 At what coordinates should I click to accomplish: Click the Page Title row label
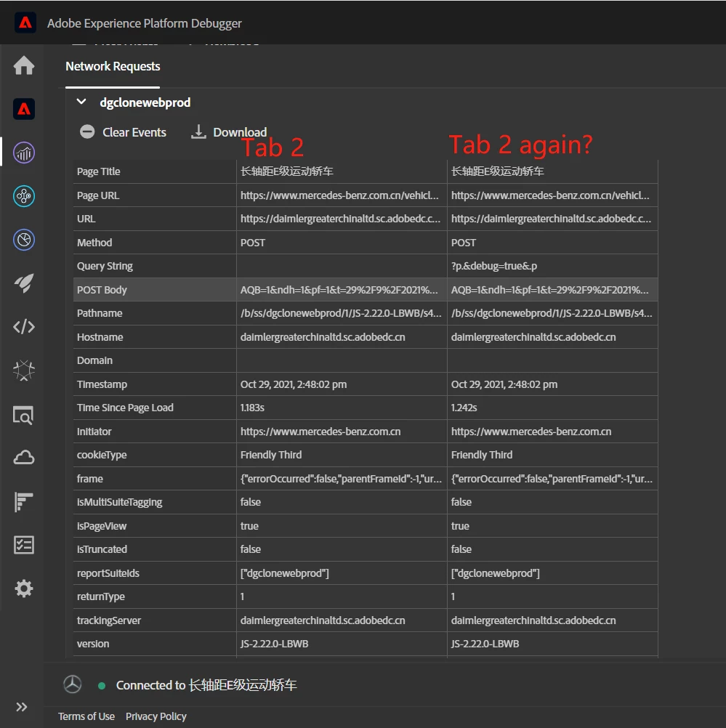click(99, 171)
